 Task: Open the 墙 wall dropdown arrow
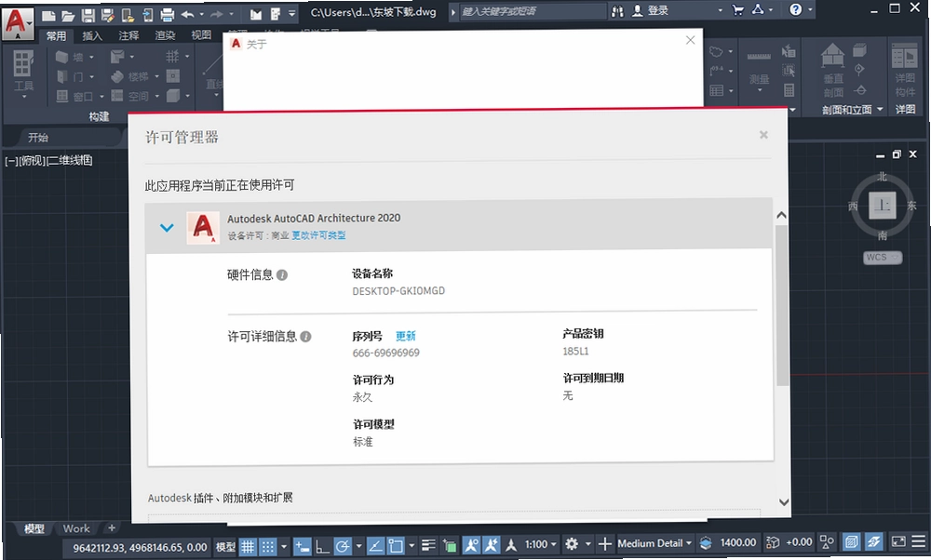[x=91, y=58]
